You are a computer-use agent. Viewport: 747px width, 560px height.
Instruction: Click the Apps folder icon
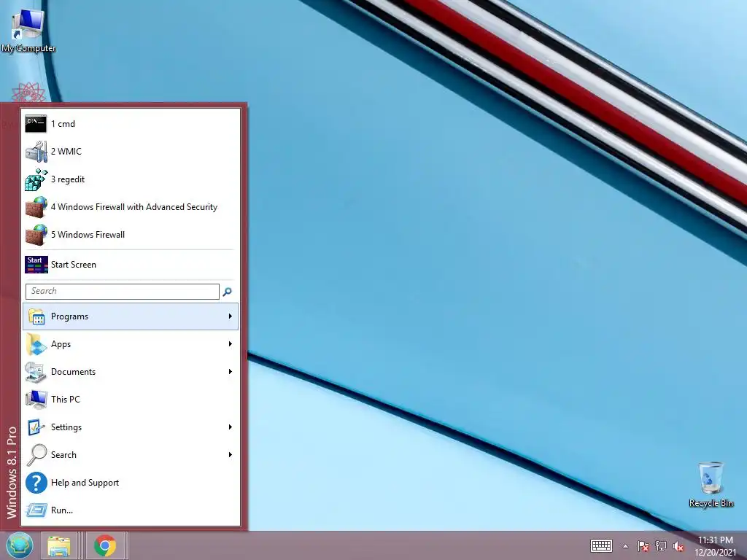pyautogui.click(x=36, y=344)
